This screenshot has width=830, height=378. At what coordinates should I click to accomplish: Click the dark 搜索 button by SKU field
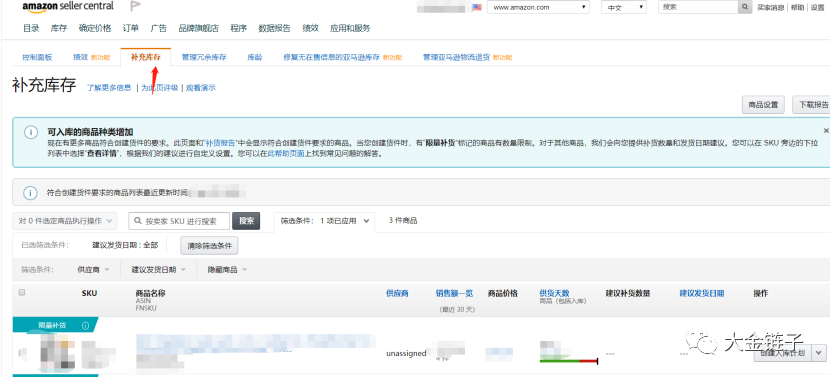(246, 221)
